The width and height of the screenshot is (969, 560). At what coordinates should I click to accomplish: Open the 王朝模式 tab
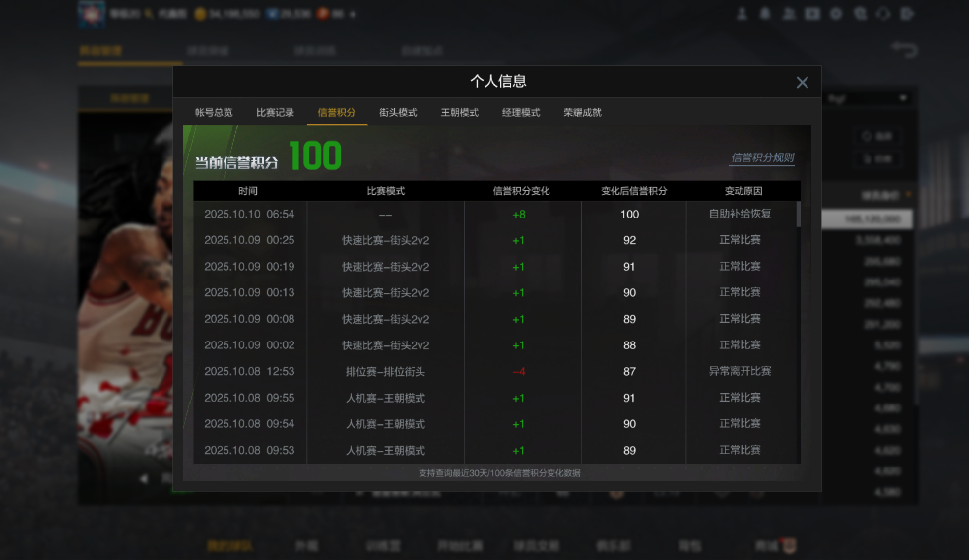click(459, 112)
